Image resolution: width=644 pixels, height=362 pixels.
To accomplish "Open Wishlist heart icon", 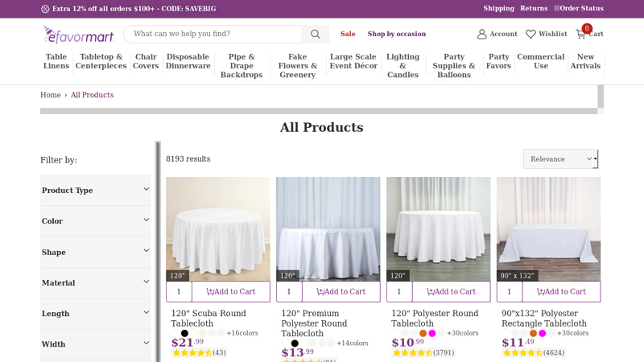I will click(530, 34).
